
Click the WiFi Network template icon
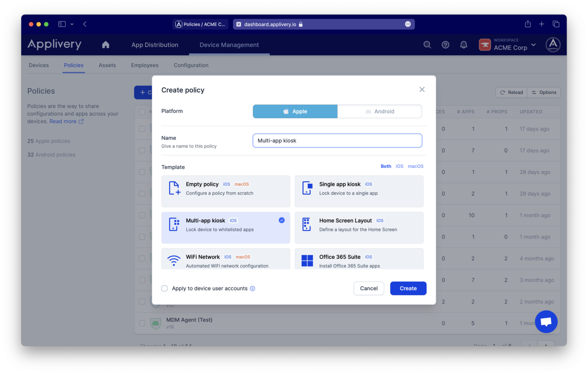(x=174, y=261)
